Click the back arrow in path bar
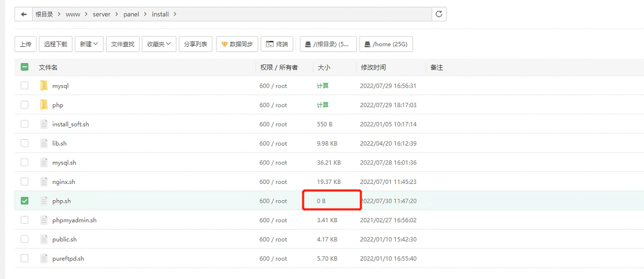The height and width of the screenshot is (279, 644). click(24, 14)
